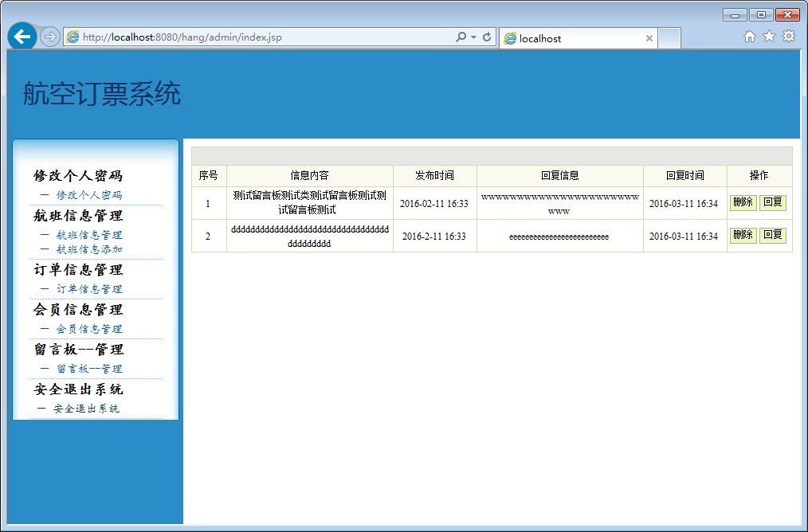The image size is (808, 532).
Task: Open the 会员信息管理 sub-link
Action: pyautogui.click(x=88, y=329)
